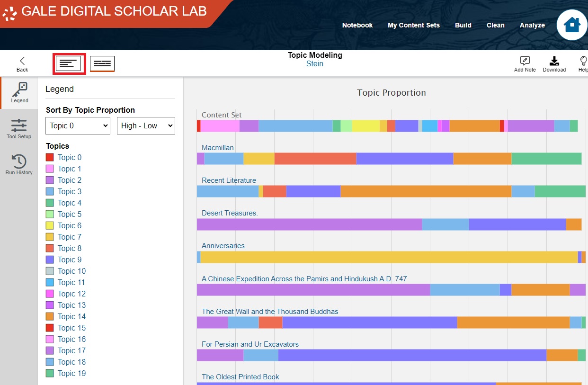Select Topic 16 in the legend
The width and height of the screenshot is (588, 385).
tap(72, 339)
